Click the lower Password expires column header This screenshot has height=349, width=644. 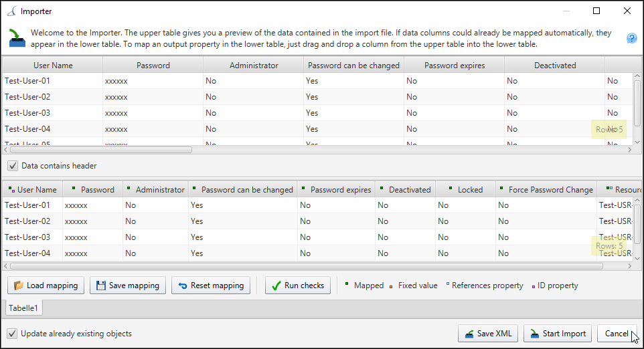(x=336, y=189)
